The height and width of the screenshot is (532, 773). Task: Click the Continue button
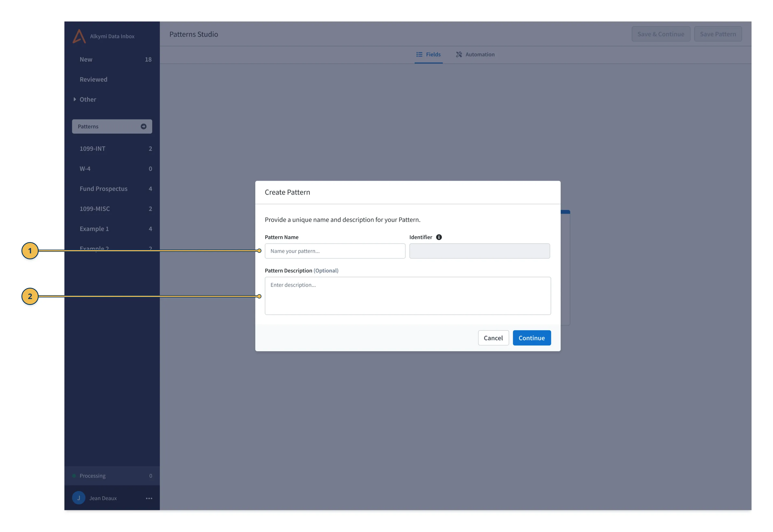click(x=532, y=338)
